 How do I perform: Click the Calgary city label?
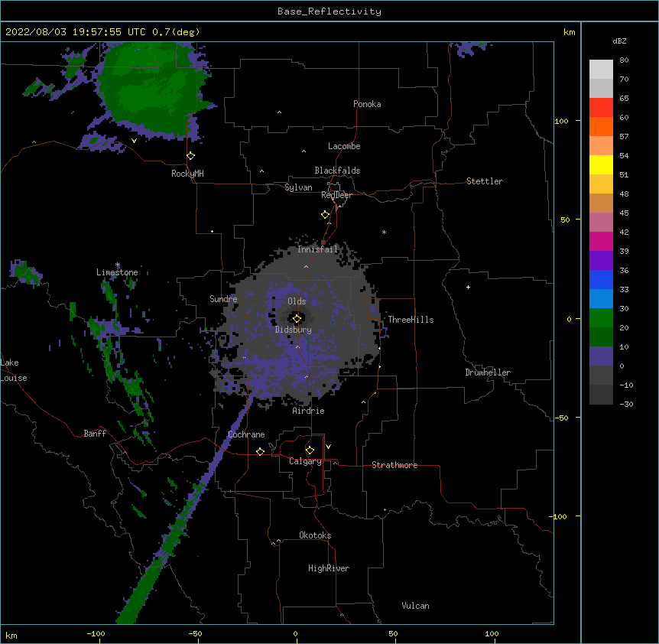pos(305,461)
